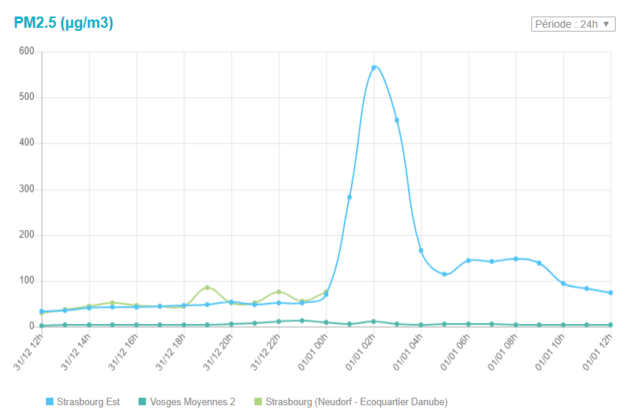Image resolution: width=630 pixels, height=412 pixels.
Task: Click the blue point at 01/01 05h dip
Action: tap(444, 274)
